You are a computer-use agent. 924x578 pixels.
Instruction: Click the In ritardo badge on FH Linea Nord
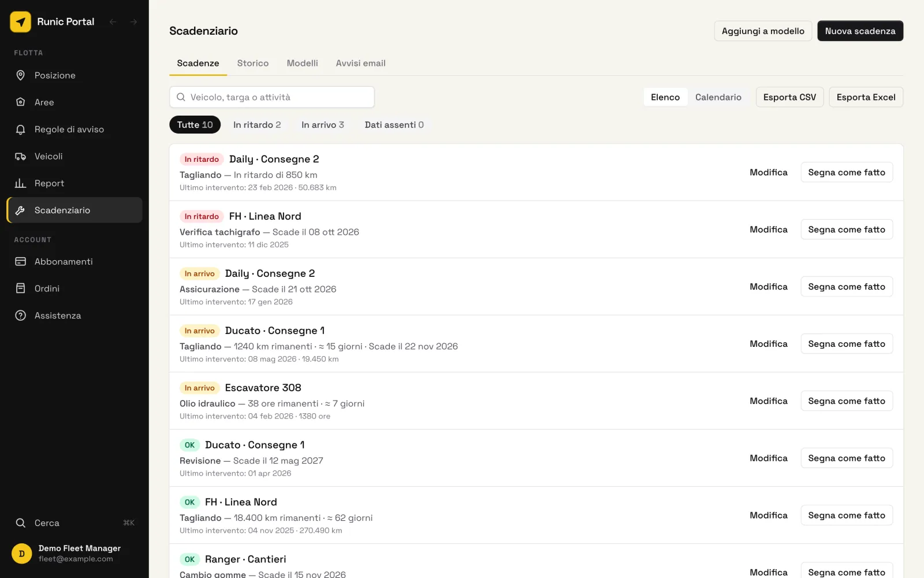point(202,217)
